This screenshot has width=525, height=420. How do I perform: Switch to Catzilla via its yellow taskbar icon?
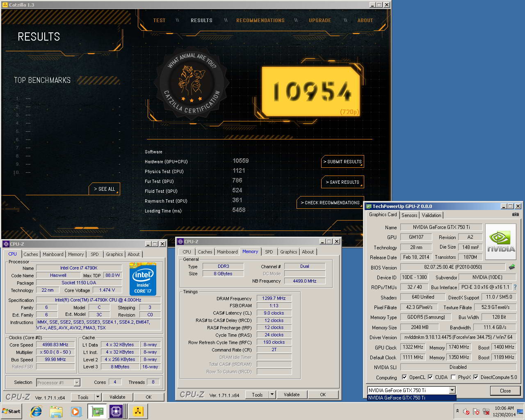pos(138,411)
